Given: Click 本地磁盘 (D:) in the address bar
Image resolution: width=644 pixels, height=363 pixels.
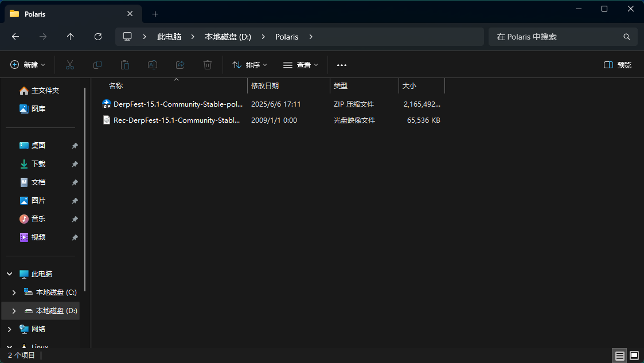Looking at the screenshot, I should tap(228, 37).
